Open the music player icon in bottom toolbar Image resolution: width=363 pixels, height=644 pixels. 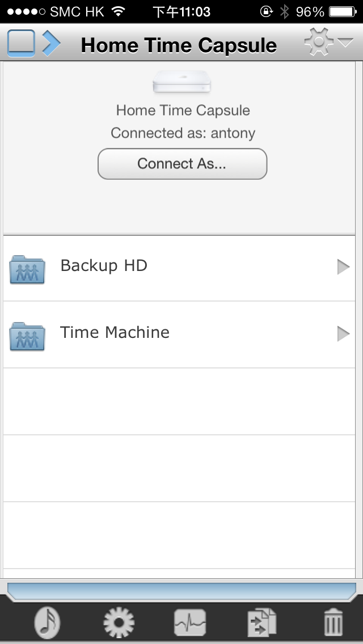coord(48,622)
